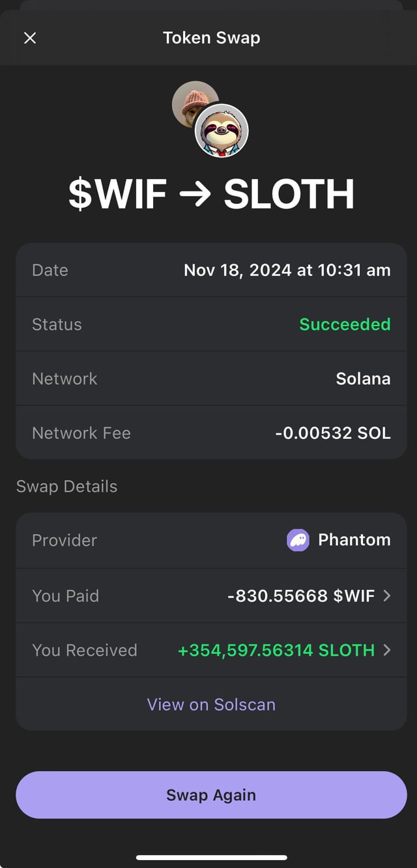Tap the home indicator bar
Screen dimensions: 417x868
point(211,857)
